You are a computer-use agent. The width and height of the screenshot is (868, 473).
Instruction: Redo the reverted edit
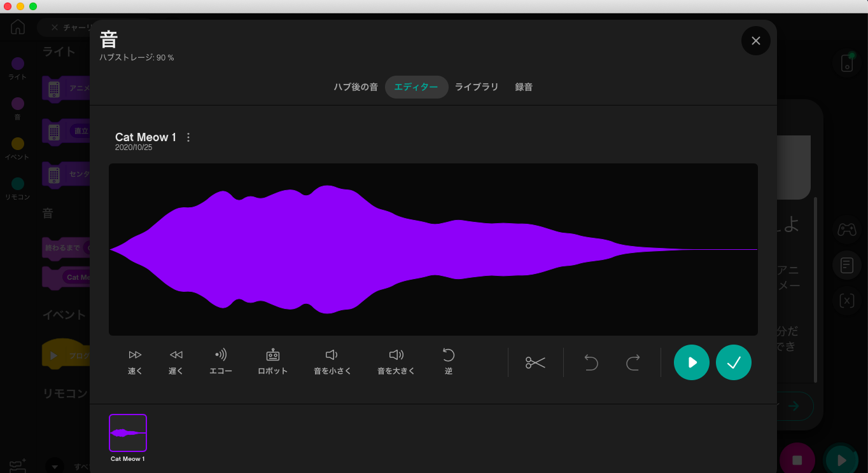[633, 362]
